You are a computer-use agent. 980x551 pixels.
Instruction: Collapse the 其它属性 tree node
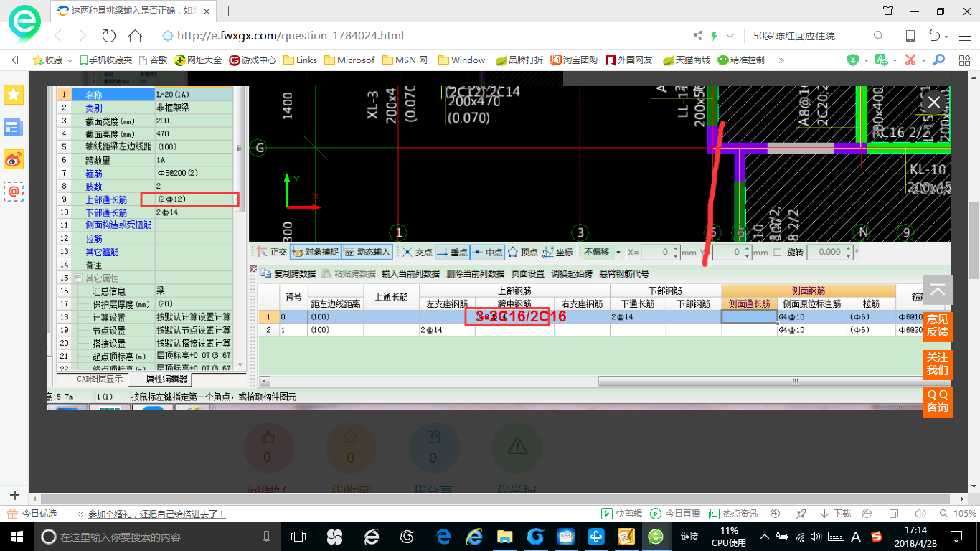pos(77,278)
